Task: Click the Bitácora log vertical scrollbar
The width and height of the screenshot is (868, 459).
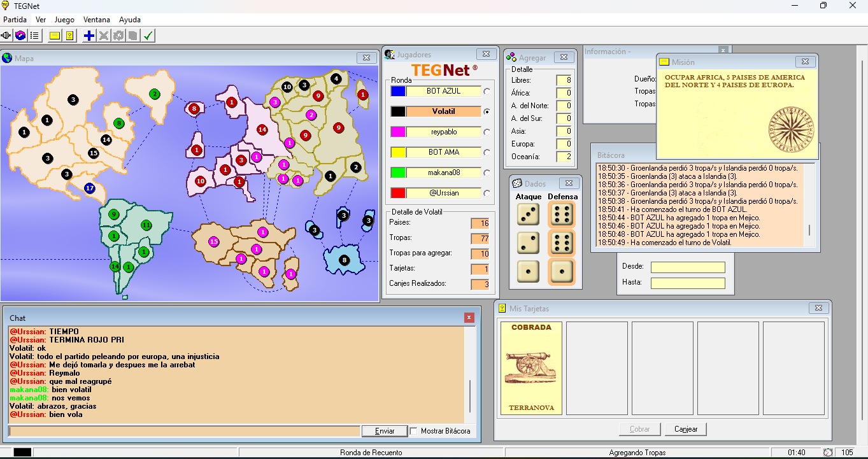Action: click(809, 204)
